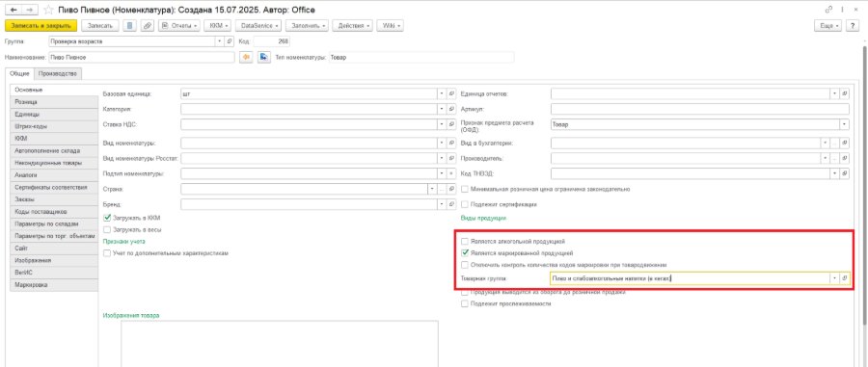This screenshot has width=868, height=367.
Task: Click the Наименование field with Пиво Пивное
Action: pyautogui.click(x=141, y=57)
